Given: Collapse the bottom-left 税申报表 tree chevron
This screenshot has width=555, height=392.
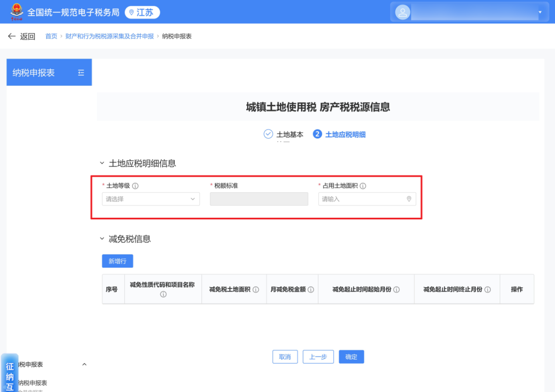Looking at the screenshot, I should coord(84,364).
